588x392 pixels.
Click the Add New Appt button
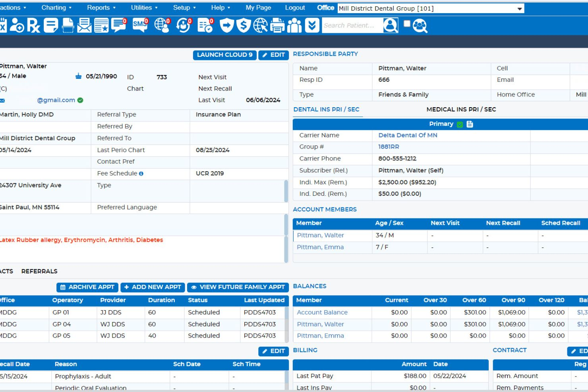[153, 287]
